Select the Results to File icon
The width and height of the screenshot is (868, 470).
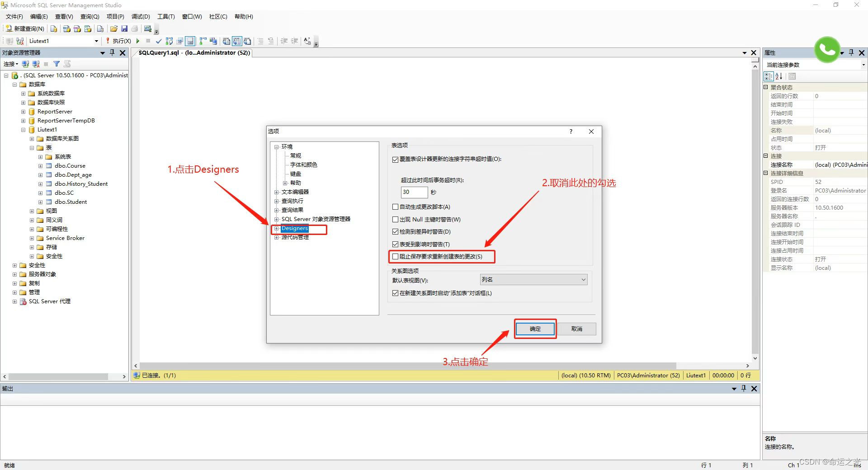tap(247, 41)
